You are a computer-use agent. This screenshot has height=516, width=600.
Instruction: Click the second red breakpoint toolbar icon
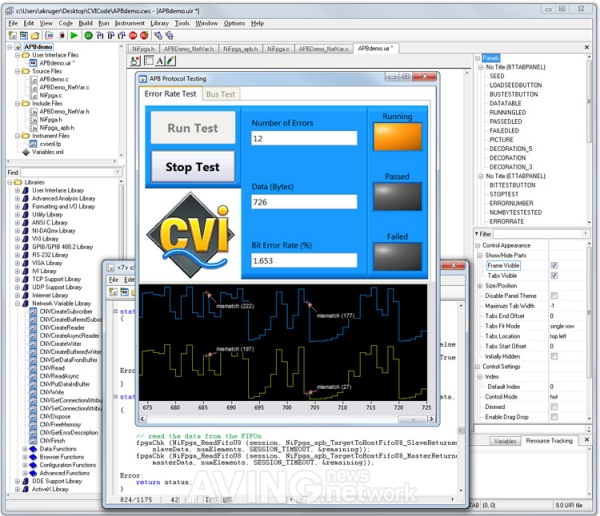144,36
